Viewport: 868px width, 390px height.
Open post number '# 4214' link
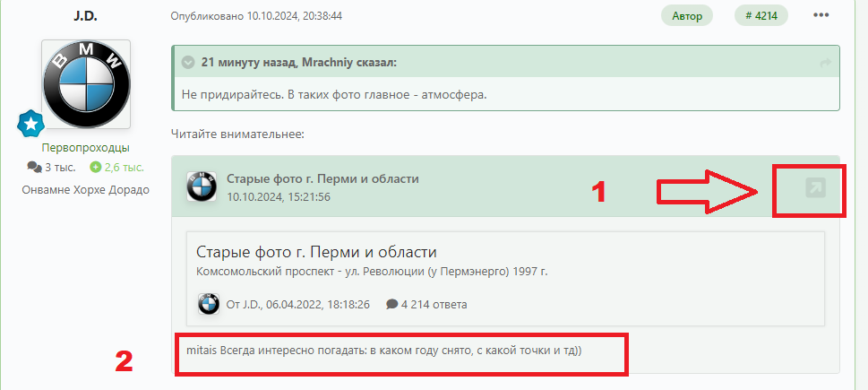click(x=761, y=16)
